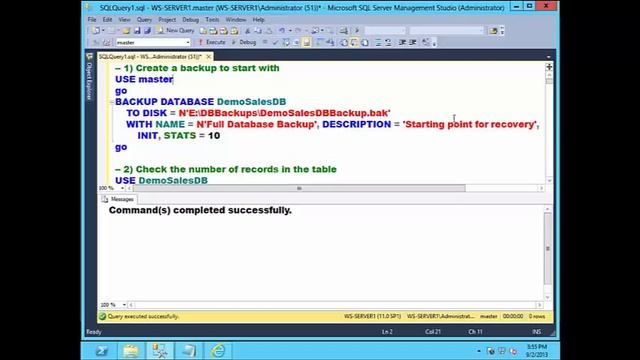
Task: Open the Object Explorer side tab
Action: (x=89, y=76)
